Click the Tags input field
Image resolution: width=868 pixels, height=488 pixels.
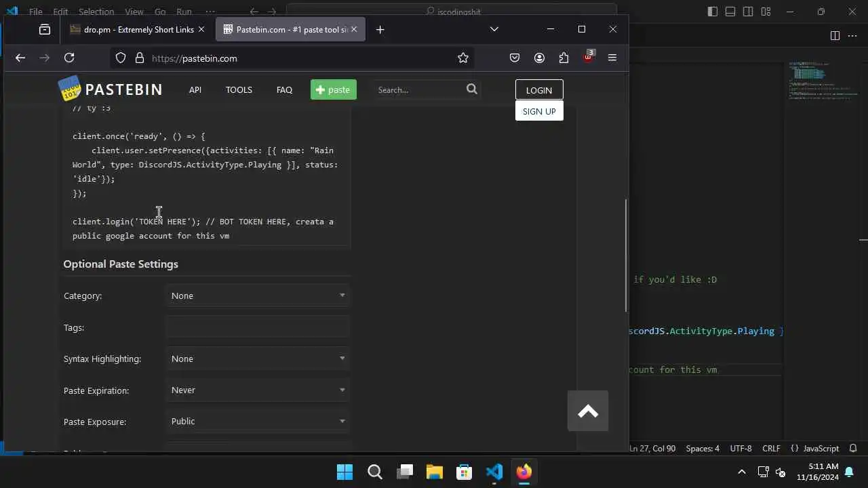point(258,327)
